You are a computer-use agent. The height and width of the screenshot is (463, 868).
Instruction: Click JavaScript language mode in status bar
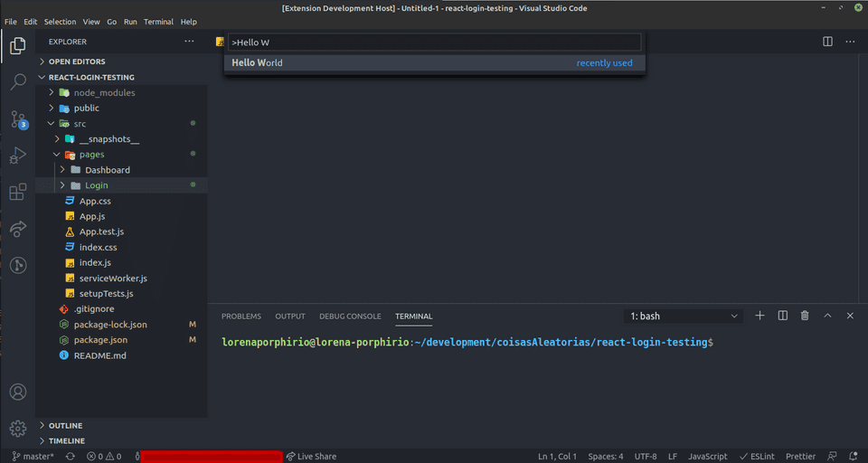(707, 457)
